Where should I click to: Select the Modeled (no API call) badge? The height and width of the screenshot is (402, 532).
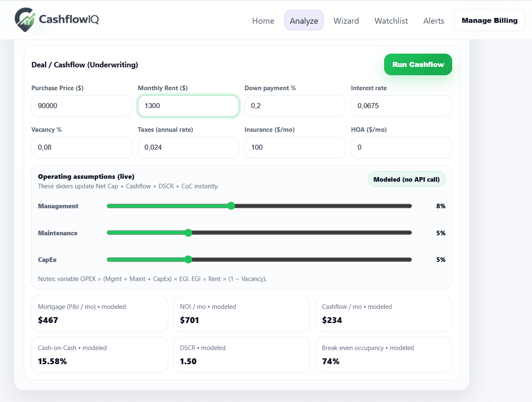[406, 179]
